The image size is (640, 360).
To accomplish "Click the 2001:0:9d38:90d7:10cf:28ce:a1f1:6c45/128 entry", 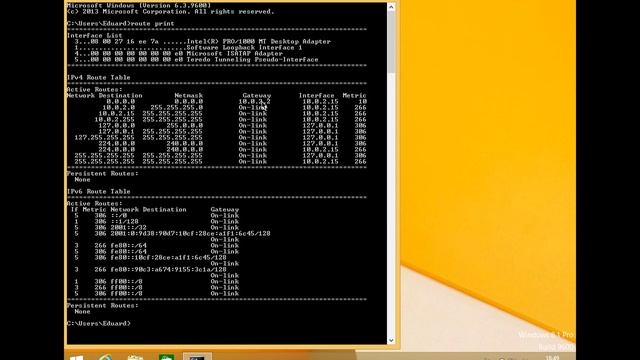I will (190, 233).
